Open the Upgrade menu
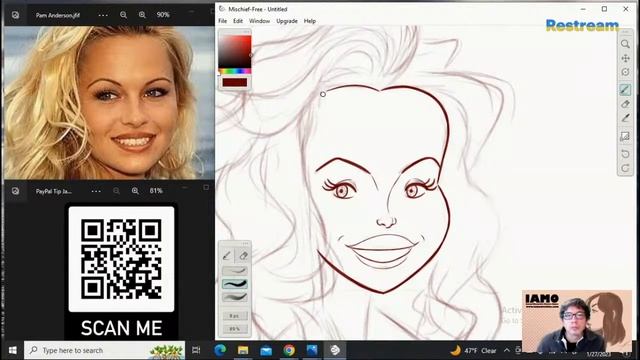The height and width of the screenshot is (360, 640). (287, 21)
